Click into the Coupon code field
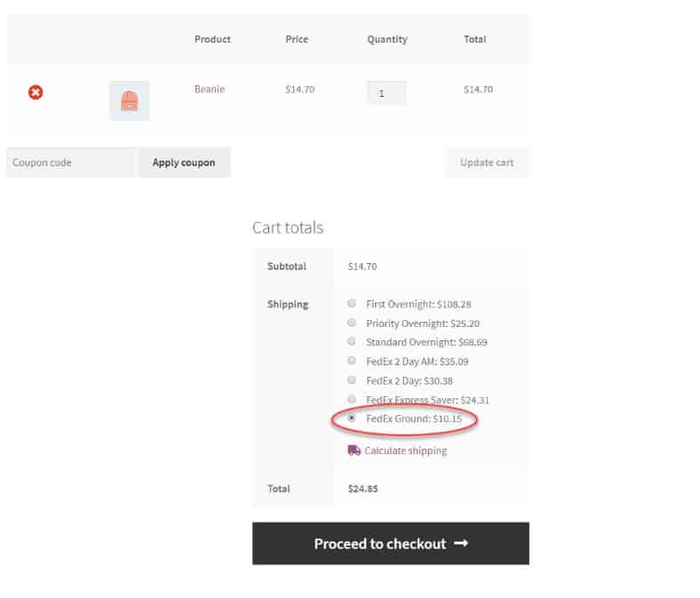Screen dimensions: 700x598 click(x=72, y=163)
